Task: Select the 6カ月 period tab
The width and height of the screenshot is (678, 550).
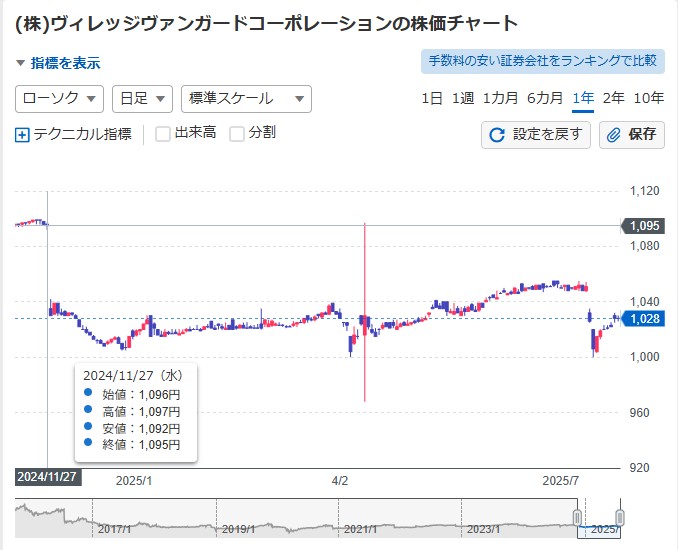Action: pos(545,99)
